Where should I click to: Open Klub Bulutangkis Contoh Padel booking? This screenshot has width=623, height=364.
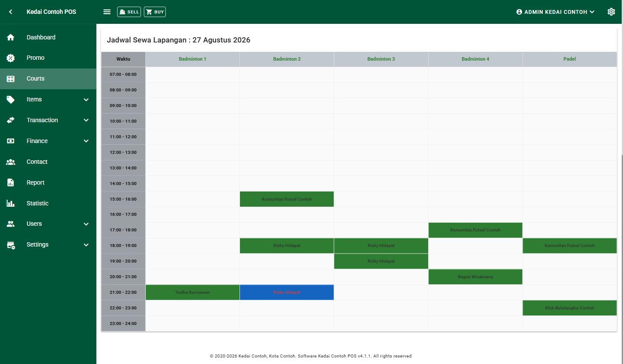click(x=570, y=308)
